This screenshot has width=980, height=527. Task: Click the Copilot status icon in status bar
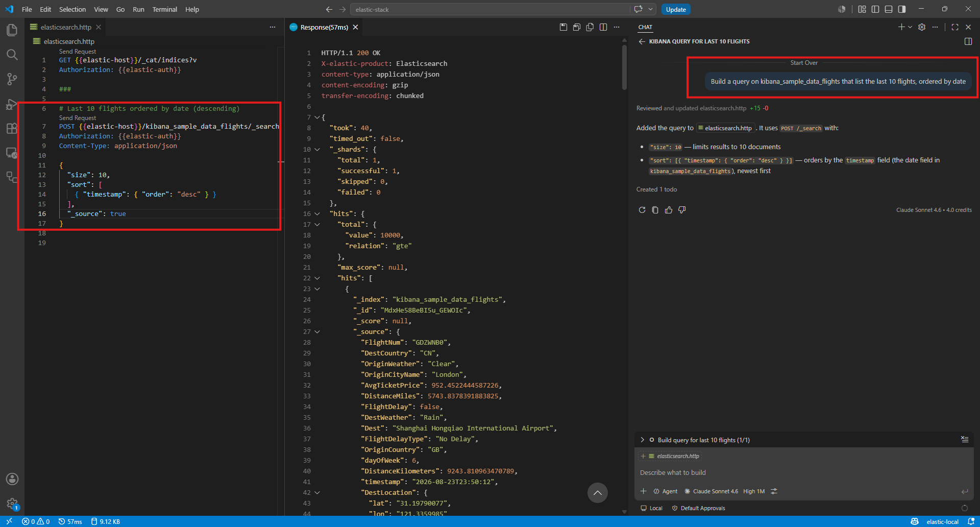pos(915,521)
